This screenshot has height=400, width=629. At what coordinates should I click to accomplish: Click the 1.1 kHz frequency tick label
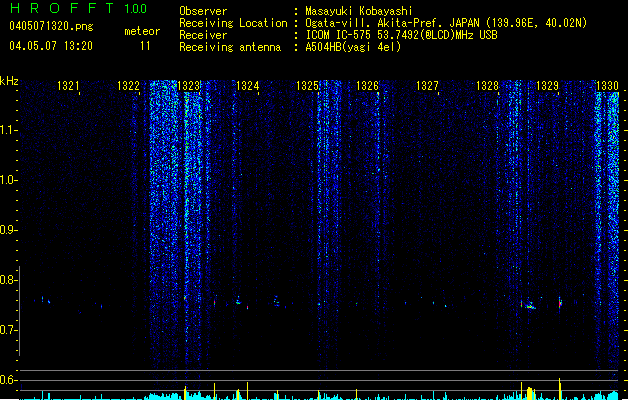point(8,130)
